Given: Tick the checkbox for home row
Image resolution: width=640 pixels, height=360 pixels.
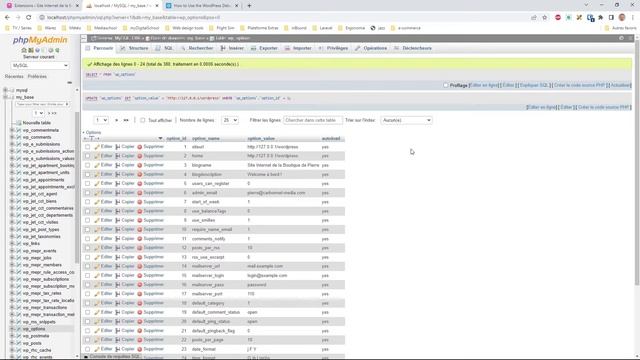Looking at the screenshot, I should pos(87,156).
